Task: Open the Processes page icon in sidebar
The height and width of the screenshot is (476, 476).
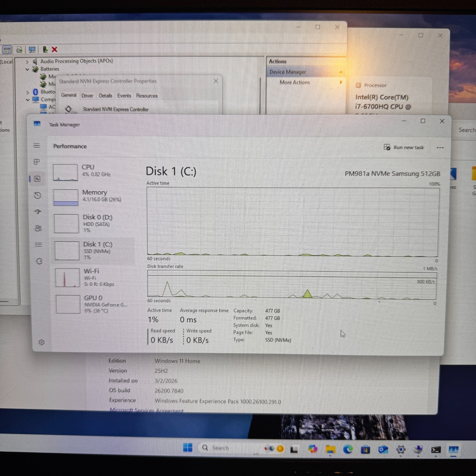Action: (37, 162)
